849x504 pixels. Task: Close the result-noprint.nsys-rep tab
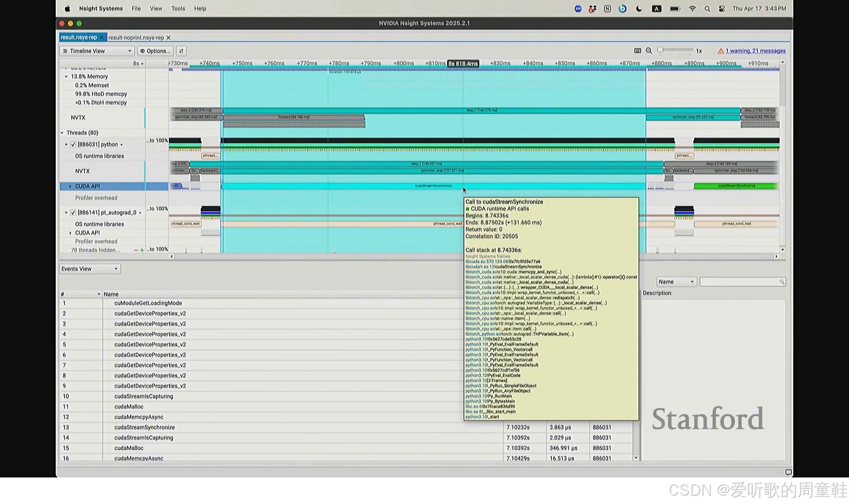tap(168, 38)
